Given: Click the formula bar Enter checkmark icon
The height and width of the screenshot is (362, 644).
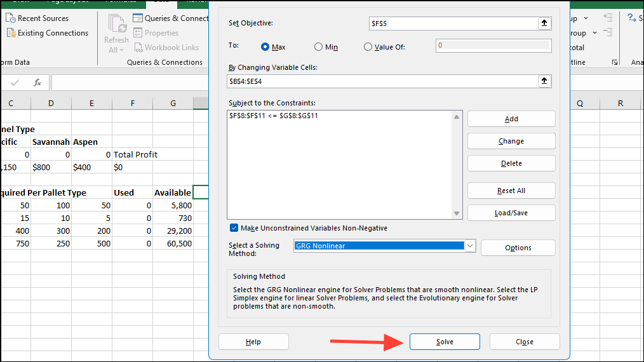Looking at the screenshot, I should pyautogui.click(x=15, y=83).
